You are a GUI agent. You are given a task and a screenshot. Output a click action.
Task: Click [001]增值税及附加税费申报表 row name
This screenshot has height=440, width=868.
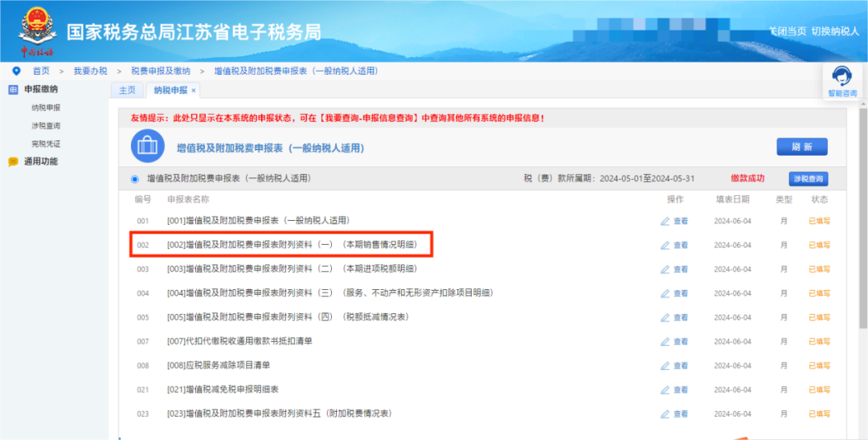point(259,221)
